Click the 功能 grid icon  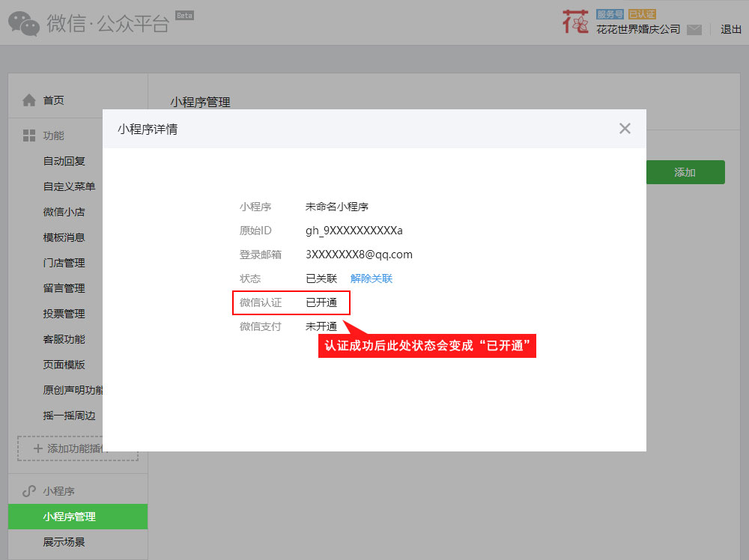pos(29,136)
